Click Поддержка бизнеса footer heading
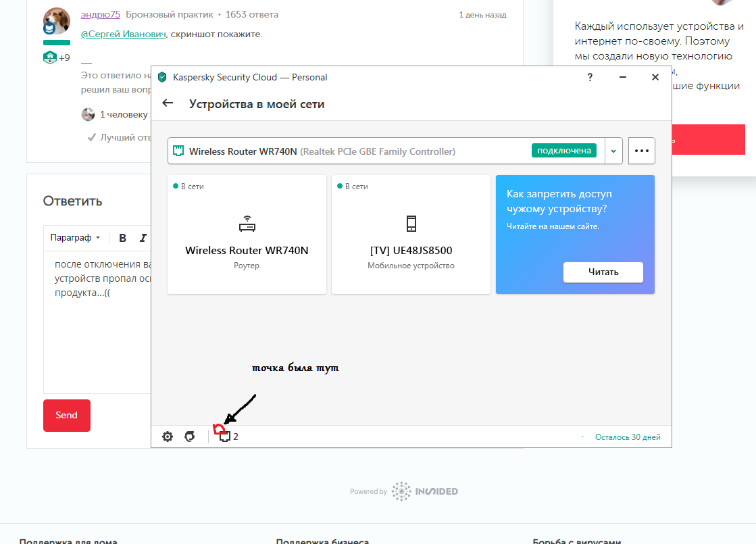Viewport: 756px width, 544px height. tap(322, 541)
